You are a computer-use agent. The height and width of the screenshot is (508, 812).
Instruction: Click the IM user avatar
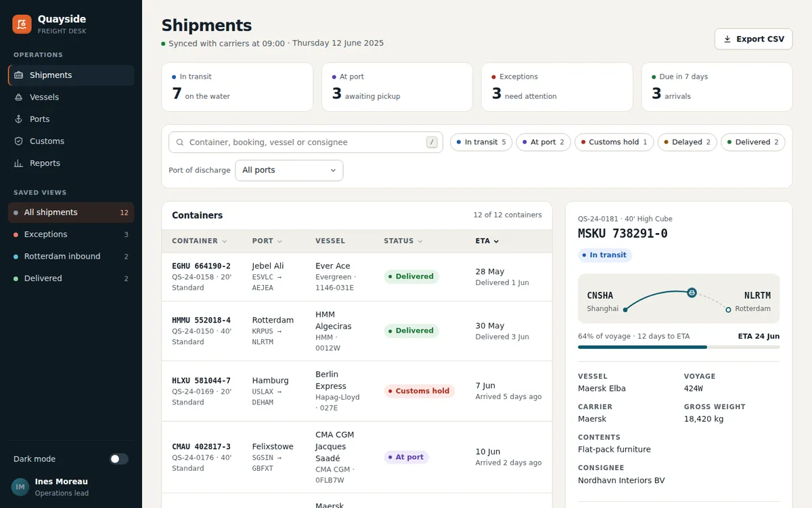point(20,487)
